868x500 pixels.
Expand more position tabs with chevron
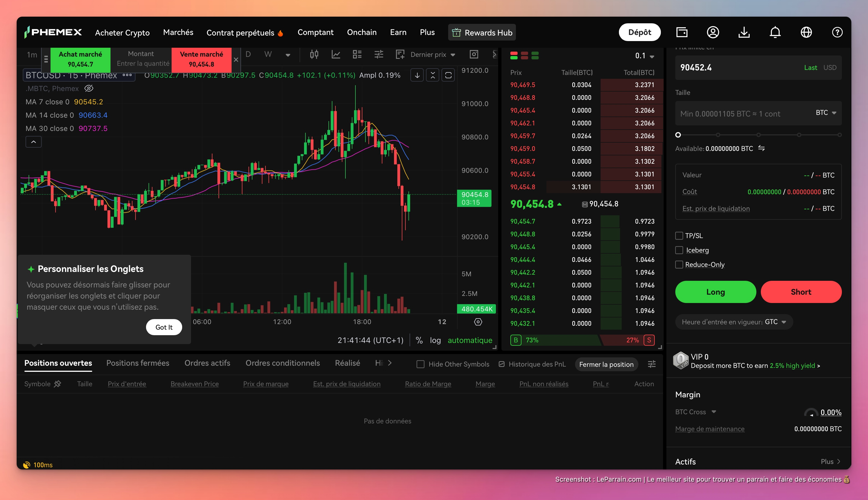(390, 363)
